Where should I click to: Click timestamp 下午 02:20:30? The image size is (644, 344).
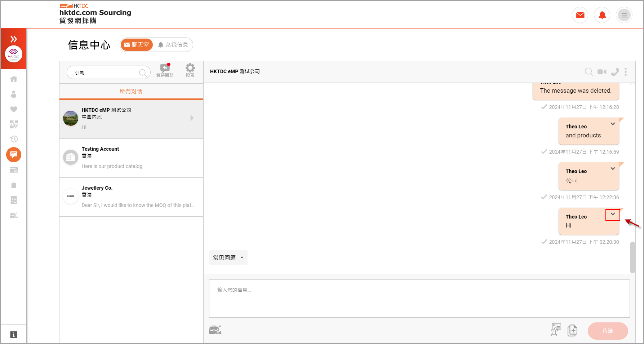584,242
